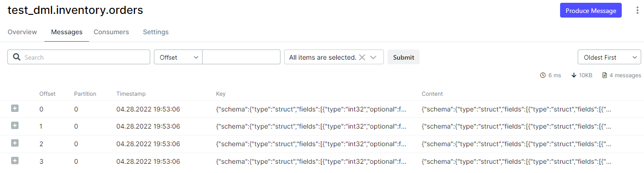Expand message at offset 0 with plus icon
Viewport: 644px width, 173px height.
(x=15, y=108)
